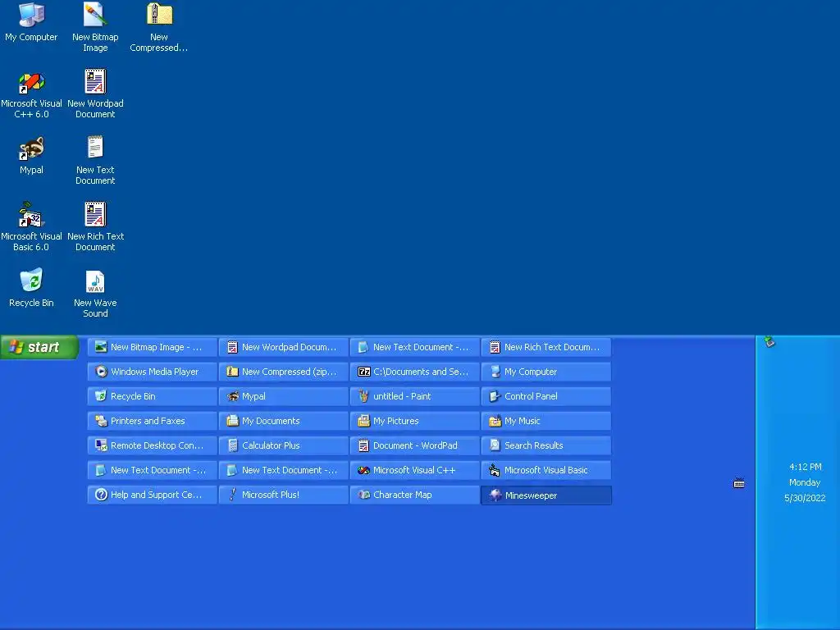The image size is (840, 630).
Task: Switch to Microsoft Visual Basic taskbar window
Action: [x=546, y=470]
